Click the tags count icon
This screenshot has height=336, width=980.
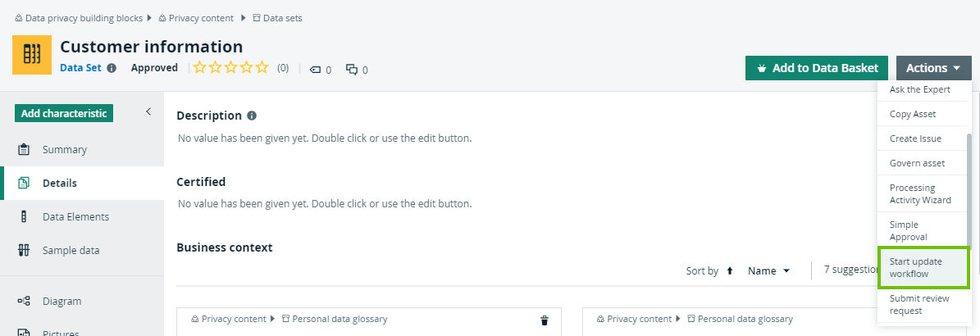click(315, 70)
